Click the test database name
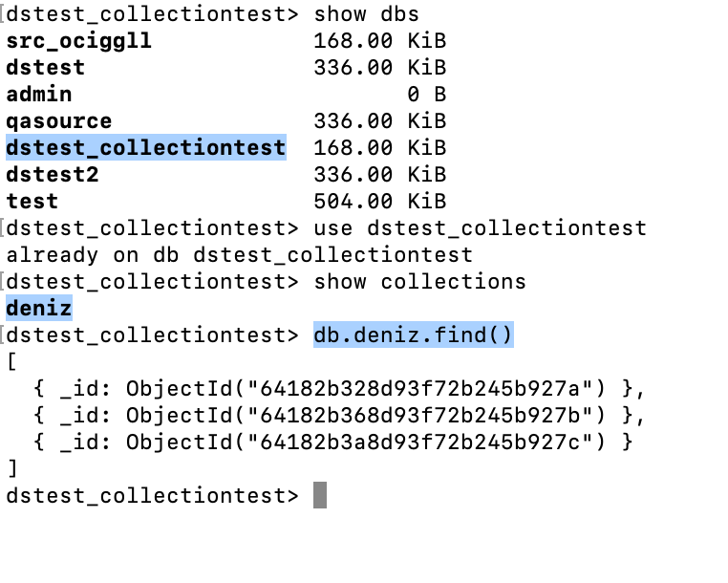 [x=32, y=202]
